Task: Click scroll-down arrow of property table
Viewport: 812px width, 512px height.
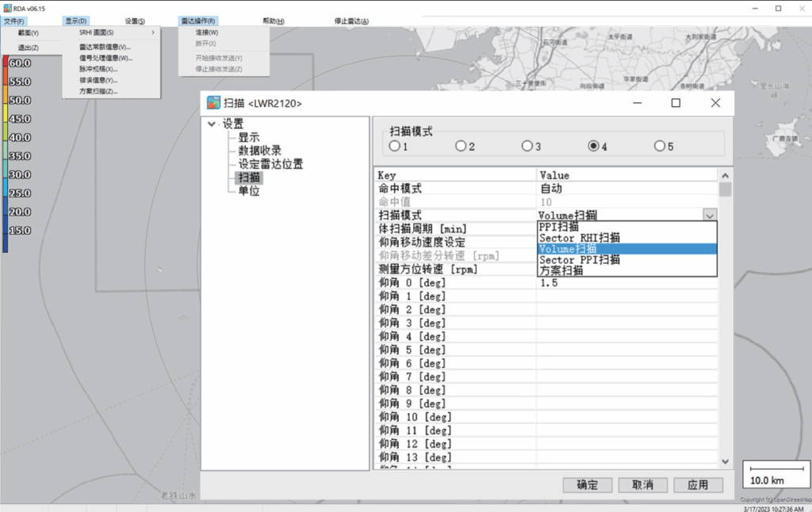Action: [x=725, y=461]
